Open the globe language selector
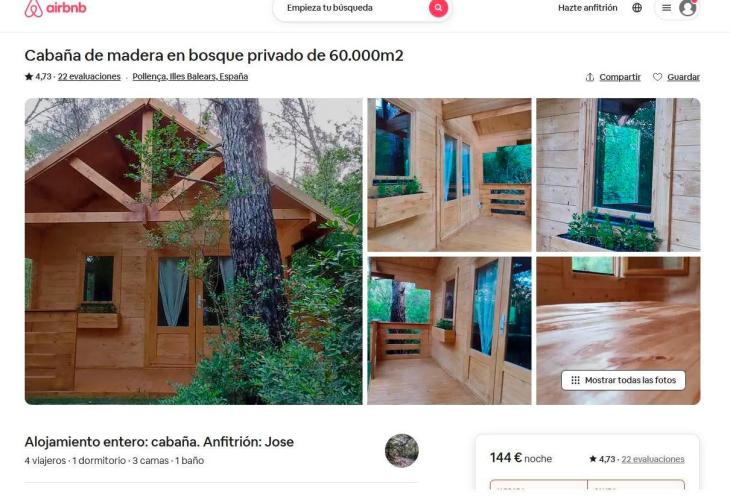The image size is (730, 500). tap(637, 8)
